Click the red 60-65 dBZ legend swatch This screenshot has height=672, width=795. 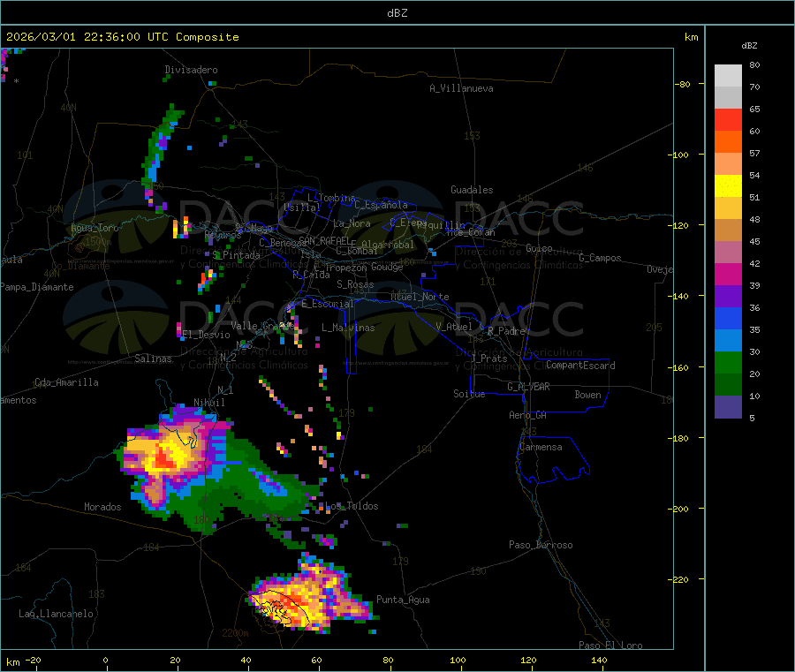[728, 119]
